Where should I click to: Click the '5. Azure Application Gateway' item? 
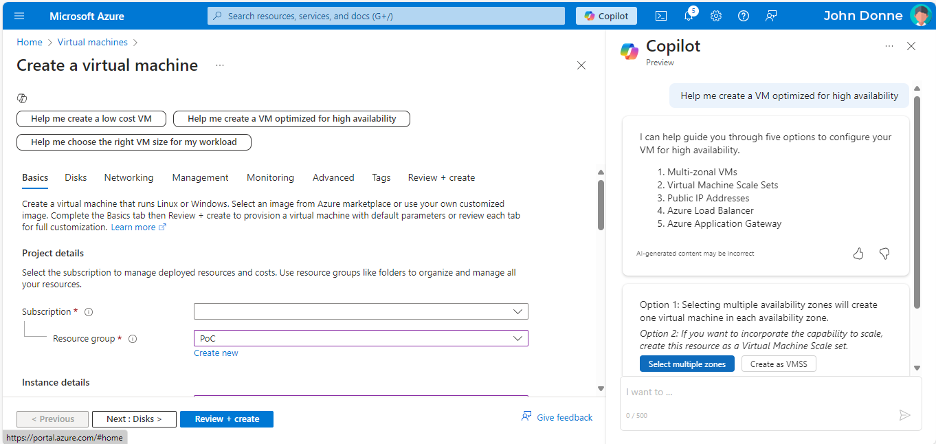point(719,224)
